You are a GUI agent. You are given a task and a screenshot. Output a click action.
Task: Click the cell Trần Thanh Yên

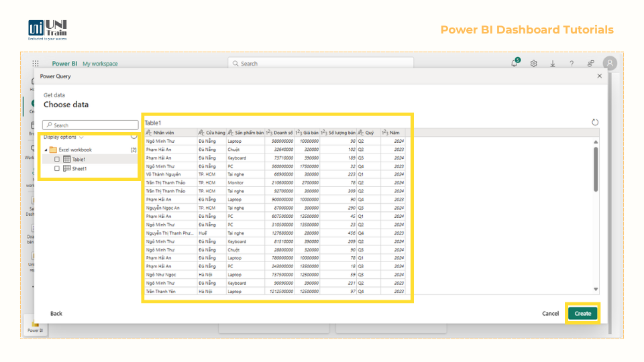point(171,292)
